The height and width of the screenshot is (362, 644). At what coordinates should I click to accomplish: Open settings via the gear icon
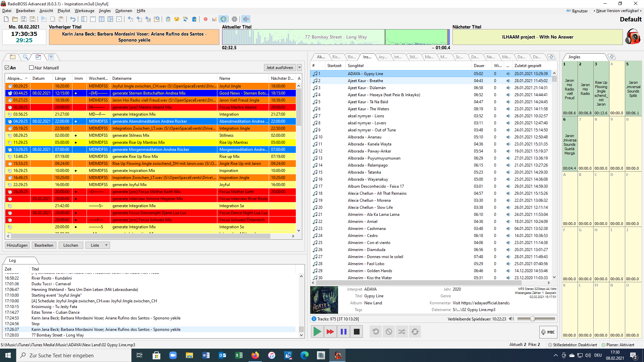(x=234, y=19)
